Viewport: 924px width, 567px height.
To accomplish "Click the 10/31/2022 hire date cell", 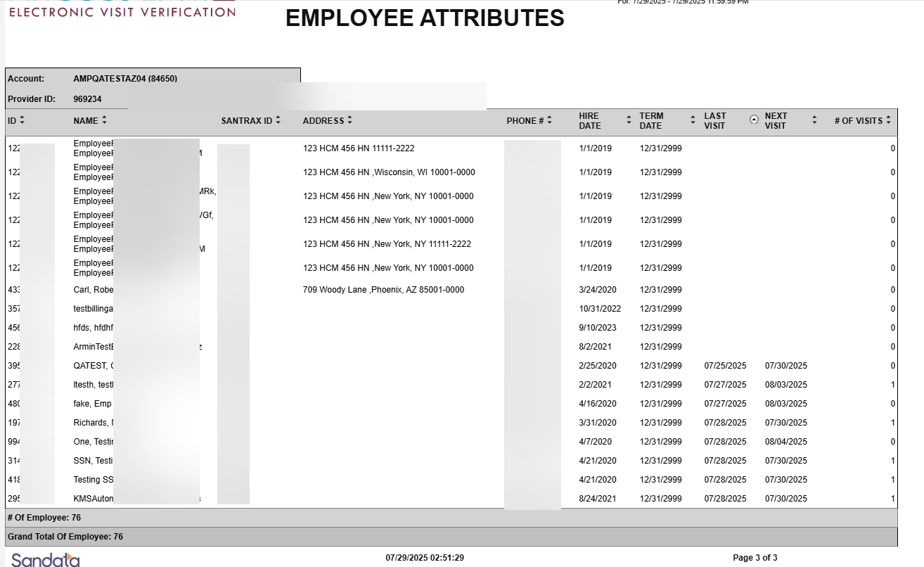I will tap(600, 309).
